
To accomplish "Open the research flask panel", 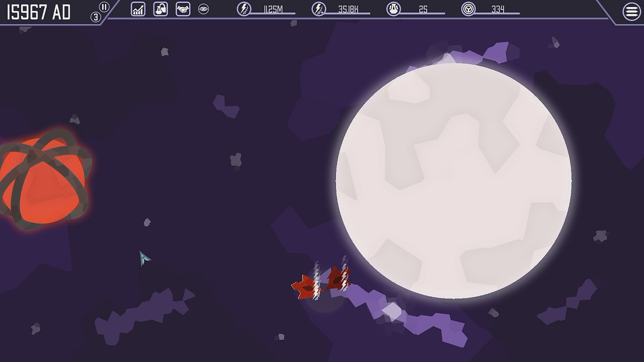I will (160, 9).
